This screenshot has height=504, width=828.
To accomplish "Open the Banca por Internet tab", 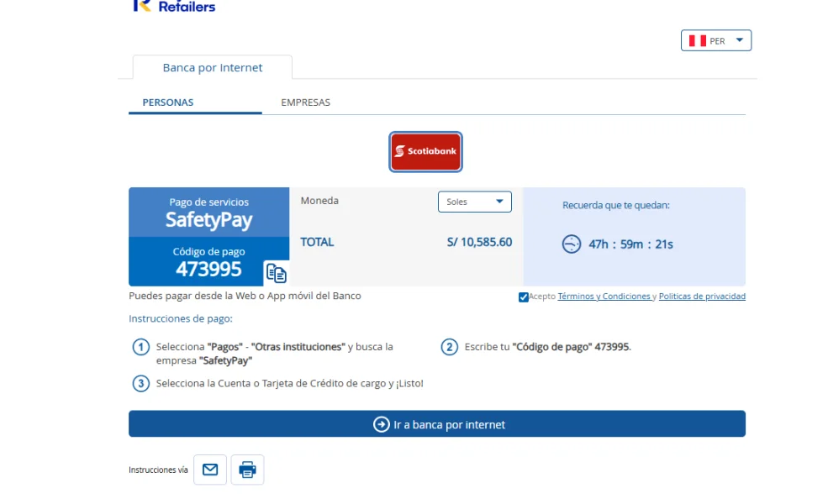I will [x=213, y=67].
